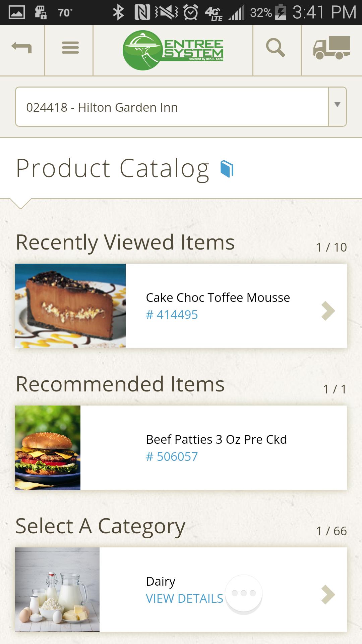Open Cake Choc Toffee Mousse chevron
The image size is (362, 644).
328,311
